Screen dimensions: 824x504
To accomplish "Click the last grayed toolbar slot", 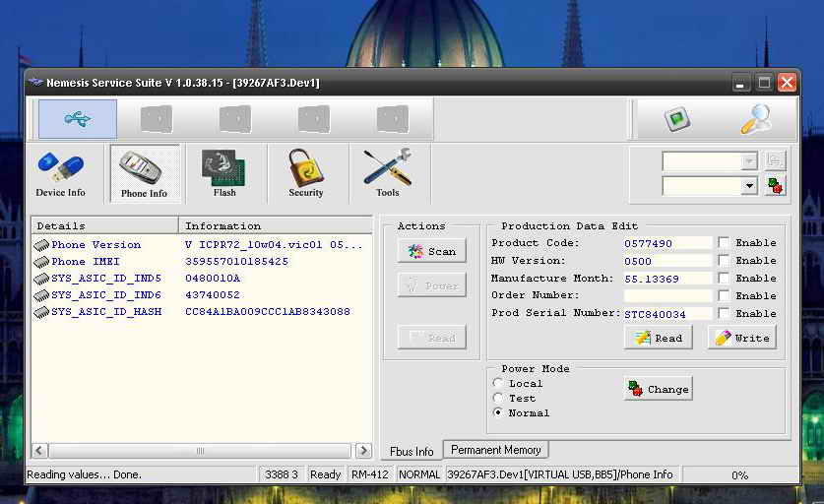I will pyautogui.click(x=393, y=119).
